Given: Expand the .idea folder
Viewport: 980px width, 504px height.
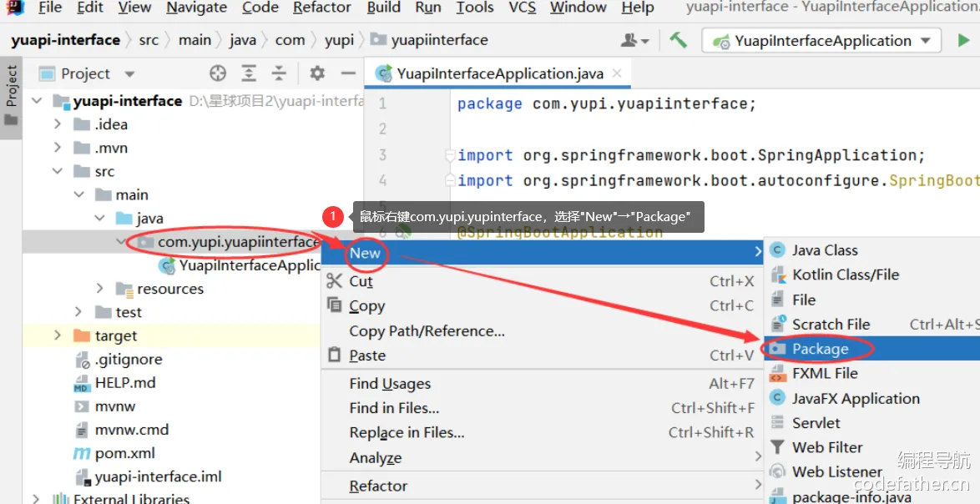Looking at the screenshot, I should tap(58, 124).
